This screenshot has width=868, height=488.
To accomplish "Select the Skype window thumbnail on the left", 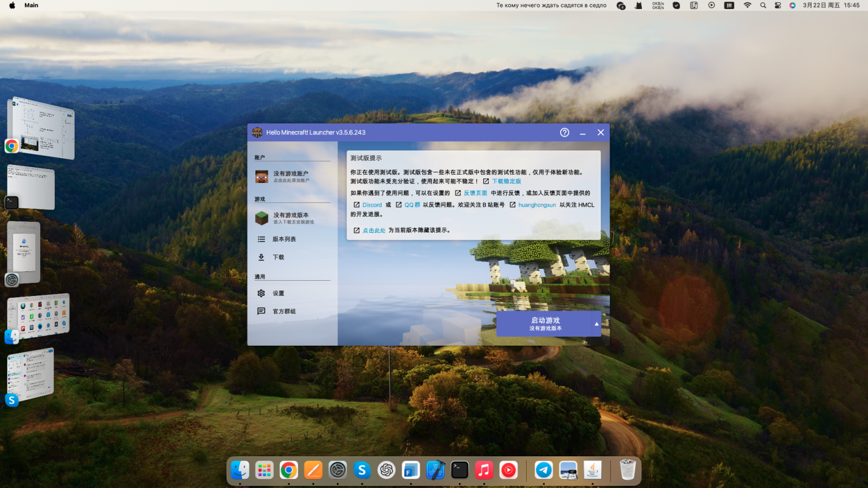I will click(x=30, y=374).
